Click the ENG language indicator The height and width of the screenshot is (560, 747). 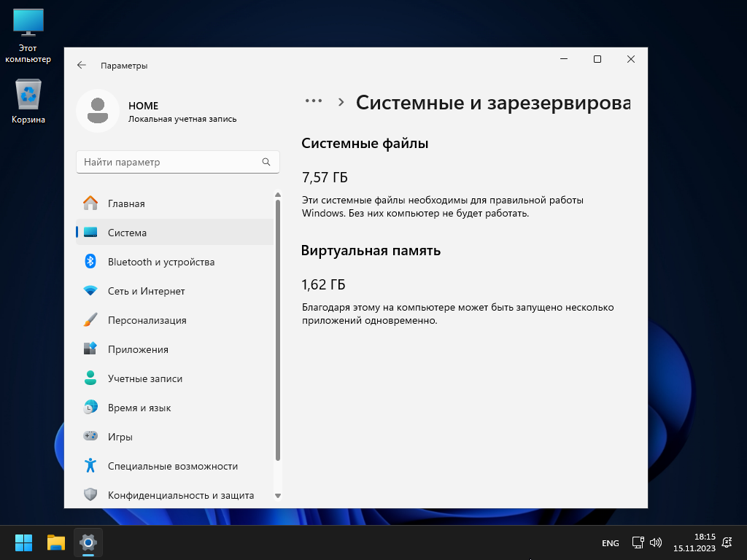[610, 543]
